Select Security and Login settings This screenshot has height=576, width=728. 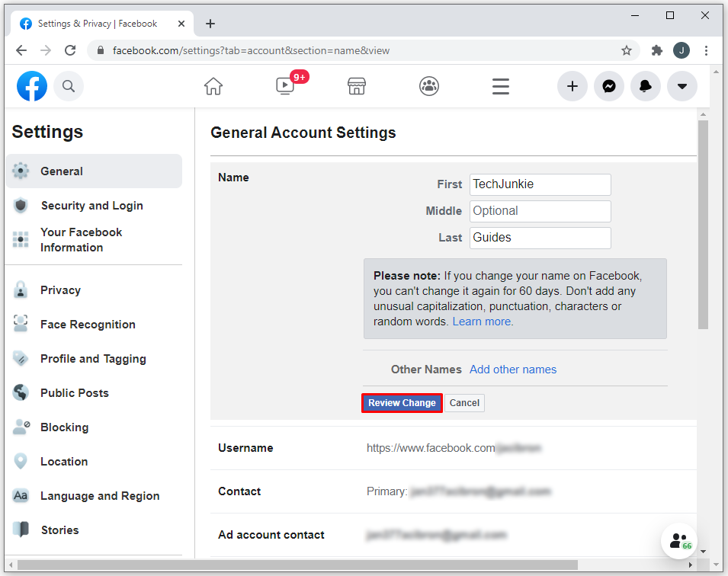click(x=91, y=206)
